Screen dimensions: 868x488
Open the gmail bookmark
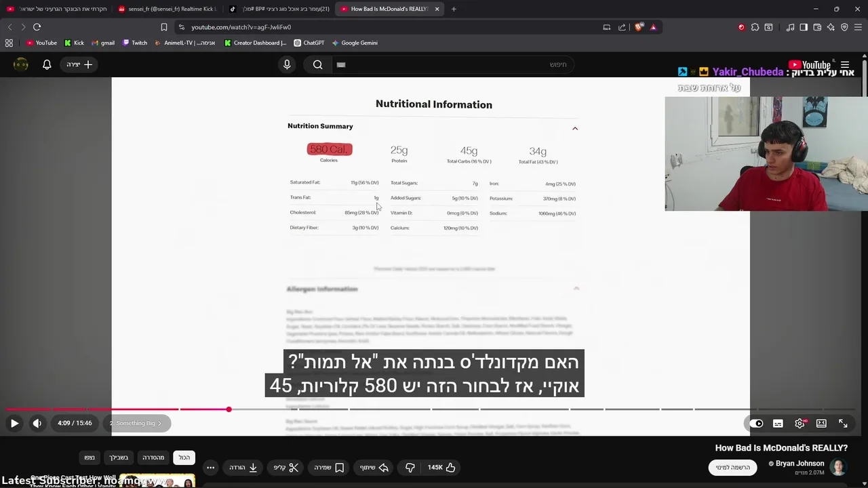coord(102,43)
